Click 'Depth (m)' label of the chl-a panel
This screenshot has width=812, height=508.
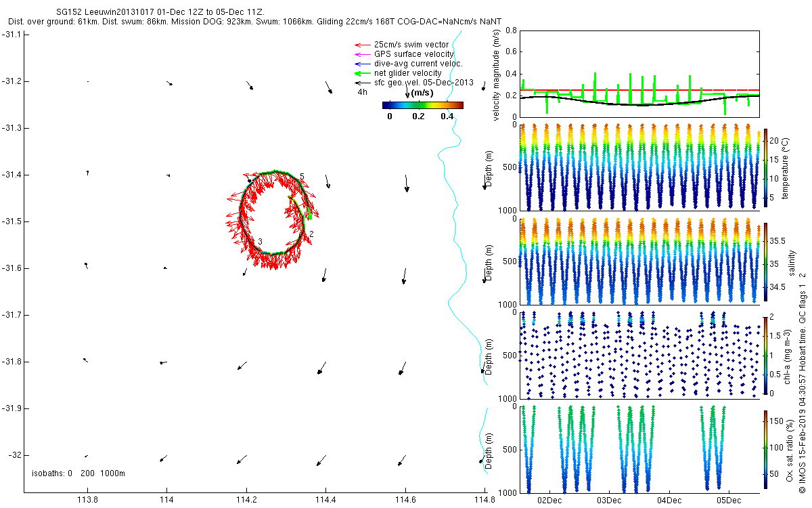click(488, 357)
